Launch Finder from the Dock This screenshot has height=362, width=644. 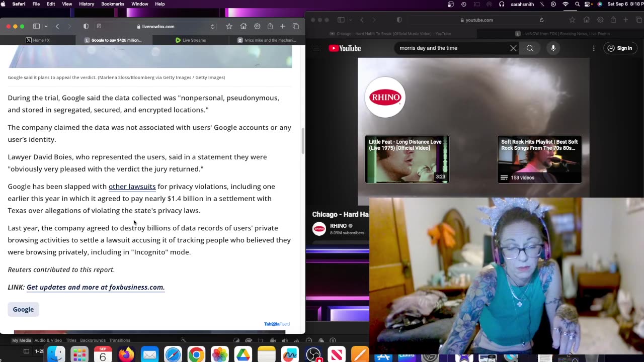click(56, 354)
